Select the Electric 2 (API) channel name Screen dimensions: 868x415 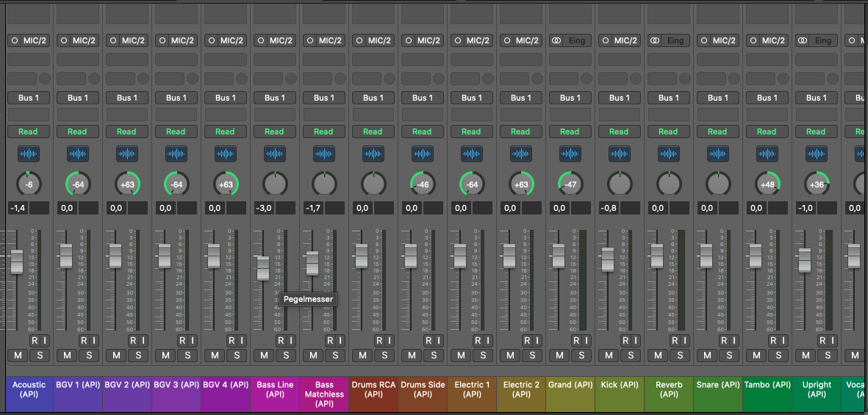[x=522, y=389]
